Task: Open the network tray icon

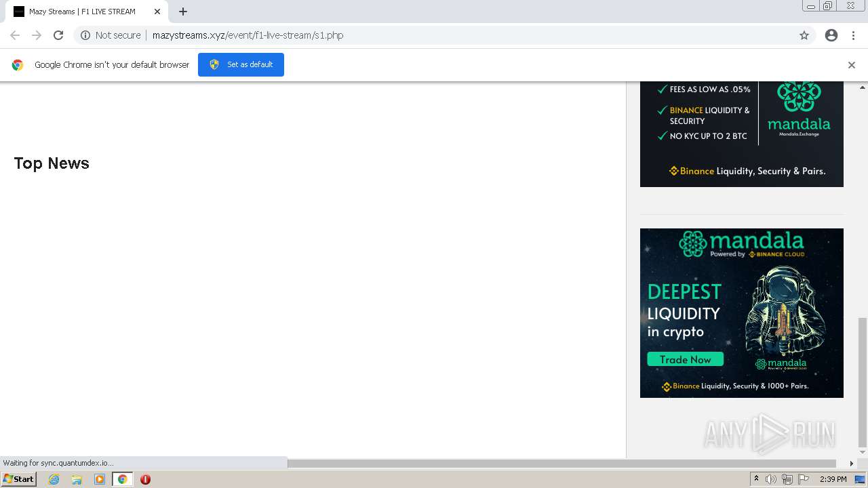Action: [787, 479]
